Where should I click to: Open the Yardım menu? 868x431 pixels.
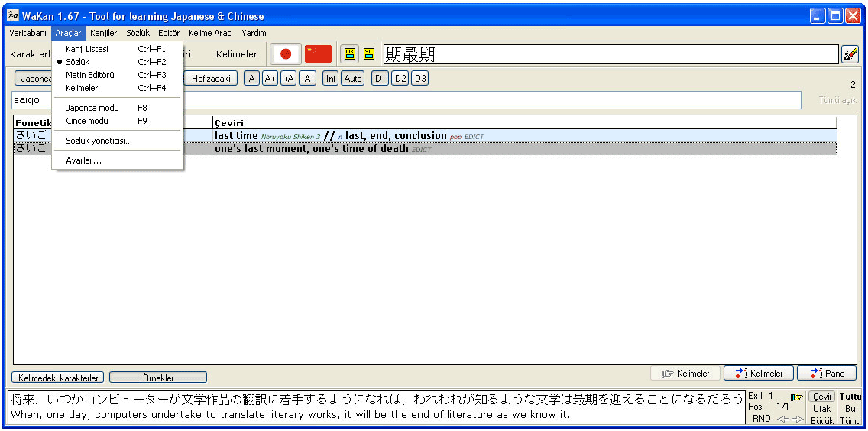tap(254, 33)
